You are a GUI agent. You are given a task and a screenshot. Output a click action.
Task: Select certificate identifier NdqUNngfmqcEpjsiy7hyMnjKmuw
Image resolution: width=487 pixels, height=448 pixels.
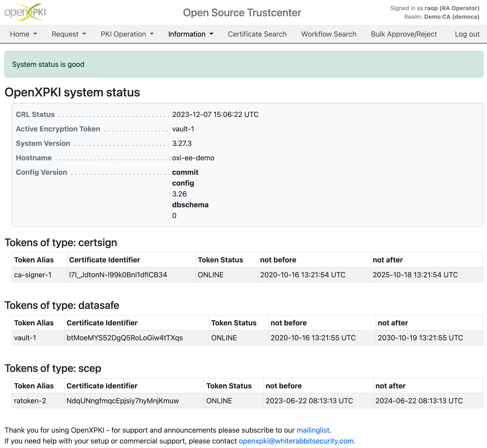(123, 401)
